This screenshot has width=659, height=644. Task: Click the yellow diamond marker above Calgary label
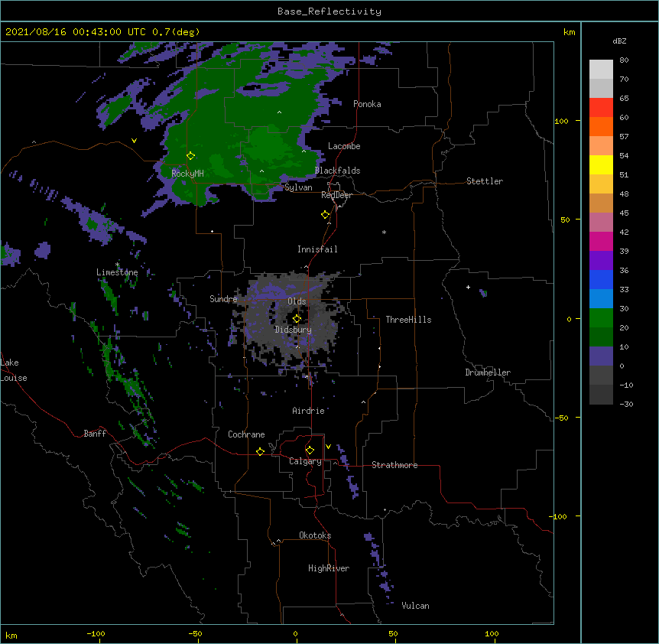pyautogui.click(x=310, y=450)
